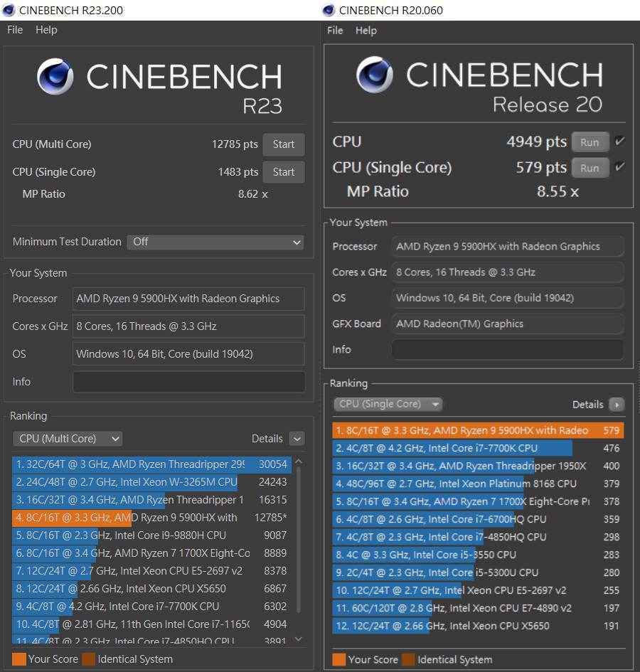Select R20 ranking row 8 Core i5-3550

coord(478,555)
